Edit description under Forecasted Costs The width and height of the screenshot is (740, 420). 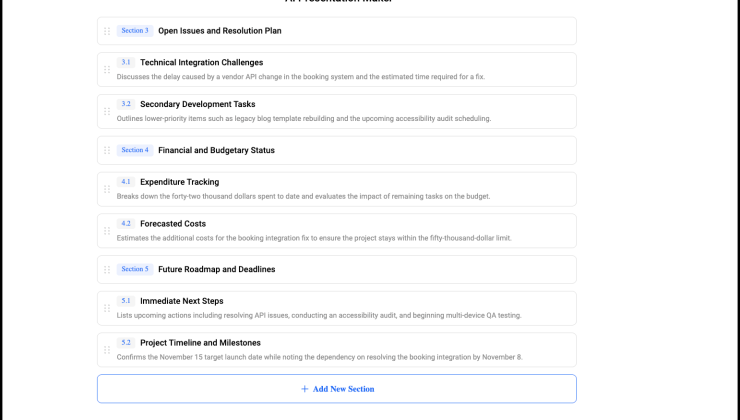point(314,238)
